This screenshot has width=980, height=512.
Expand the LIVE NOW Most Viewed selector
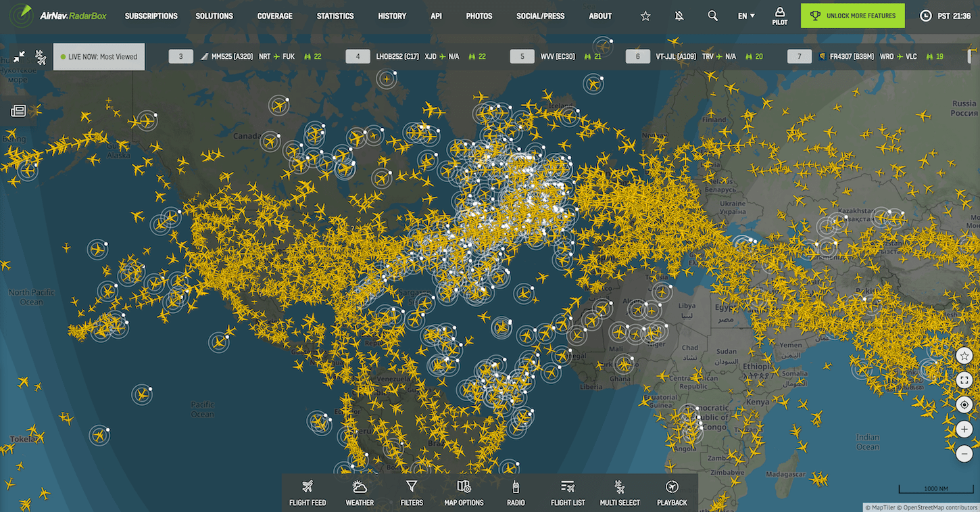tap(99, 57)
